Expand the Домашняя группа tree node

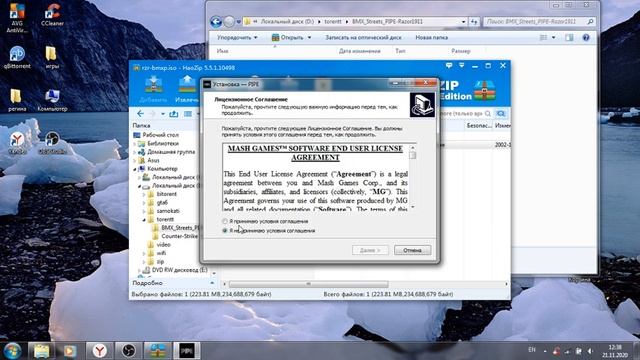pyautogui.click(x=135, y=152)
